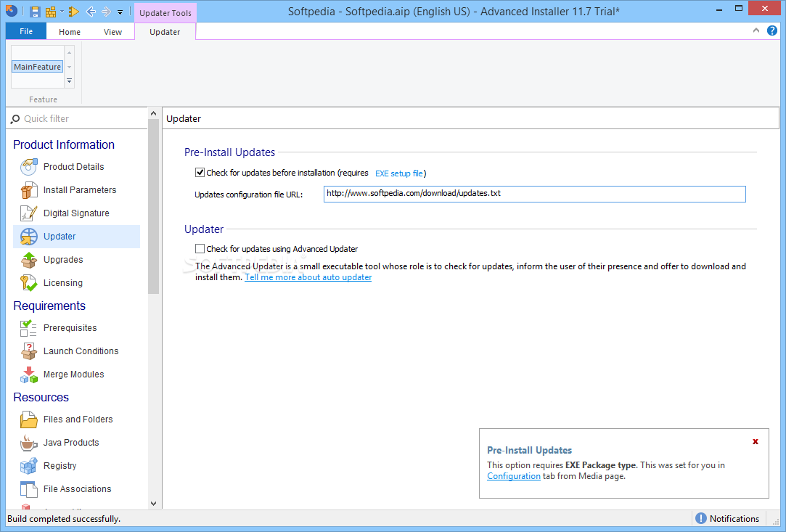
Task: Open the Configuration link in the notification popup
Action: point(514,476)
